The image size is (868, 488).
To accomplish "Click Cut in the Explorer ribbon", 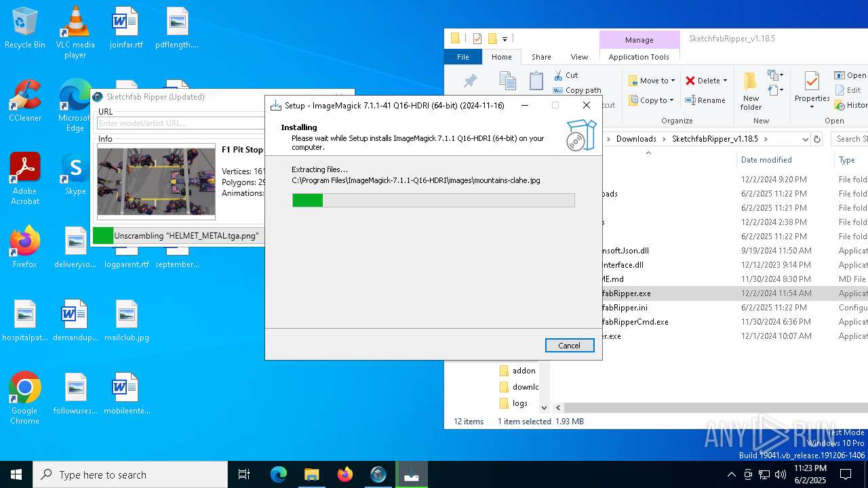I will pos(566,75).
